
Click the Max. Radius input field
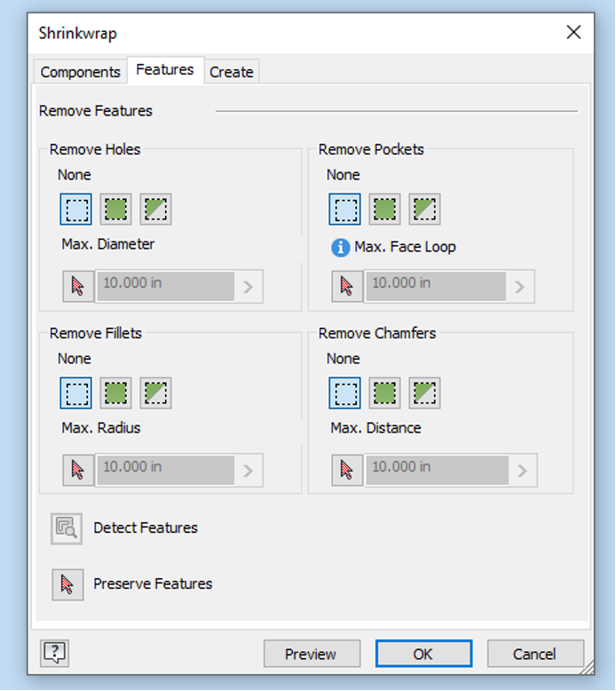tap(166, 470)
